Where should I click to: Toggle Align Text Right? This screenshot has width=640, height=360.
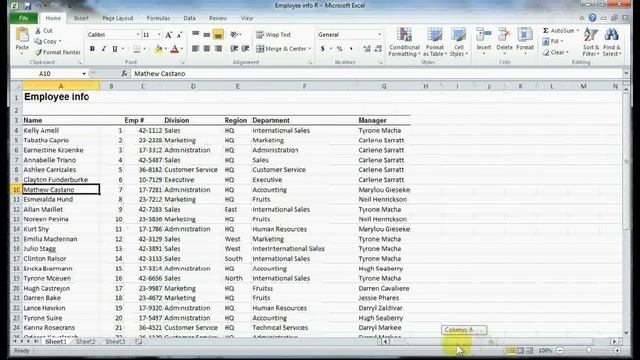[x=218, y=49]
